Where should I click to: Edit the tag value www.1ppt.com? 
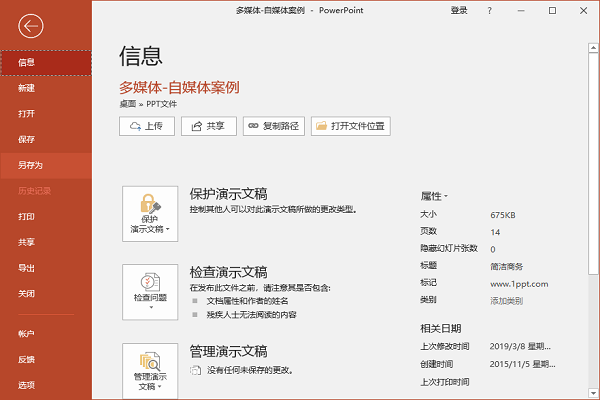[519, 284]
